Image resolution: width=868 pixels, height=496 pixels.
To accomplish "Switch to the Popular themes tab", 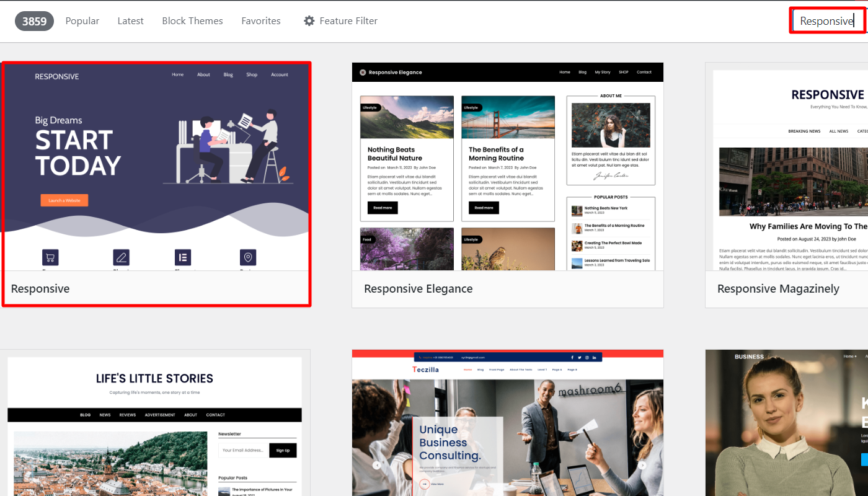I will coord(82,20).
